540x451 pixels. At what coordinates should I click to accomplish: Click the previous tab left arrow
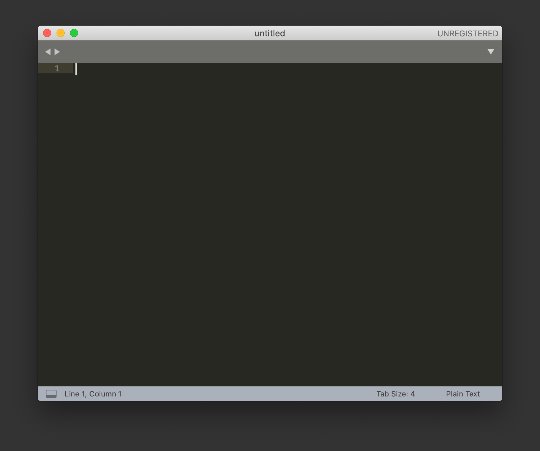coord(48,52)
